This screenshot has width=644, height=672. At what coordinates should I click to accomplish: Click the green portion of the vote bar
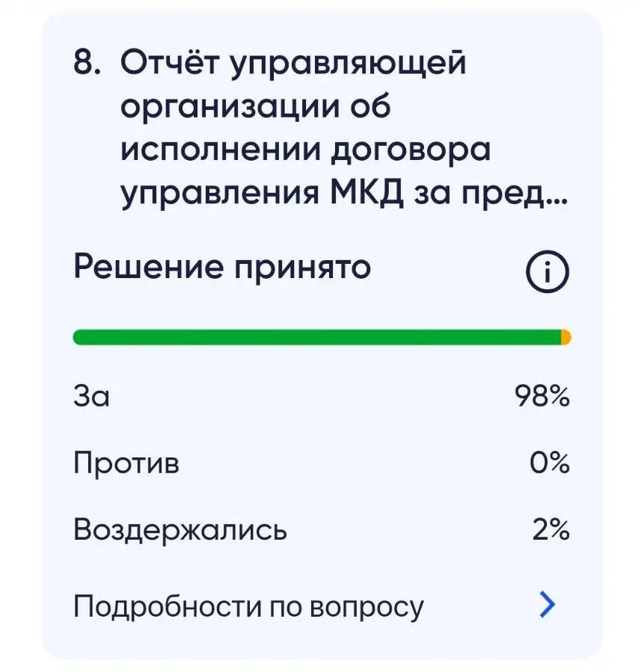click(x=317, y=337)
